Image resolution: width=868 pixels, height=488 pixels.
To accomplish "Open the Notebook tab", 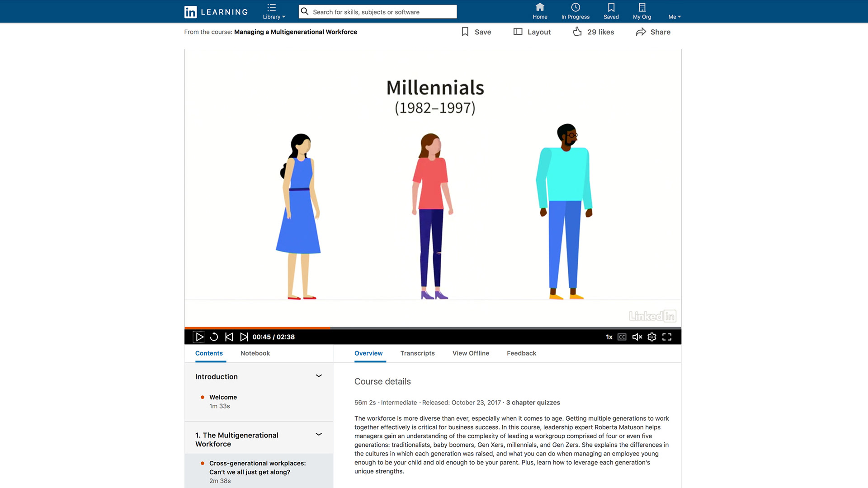I will click(x=255, y=353).
